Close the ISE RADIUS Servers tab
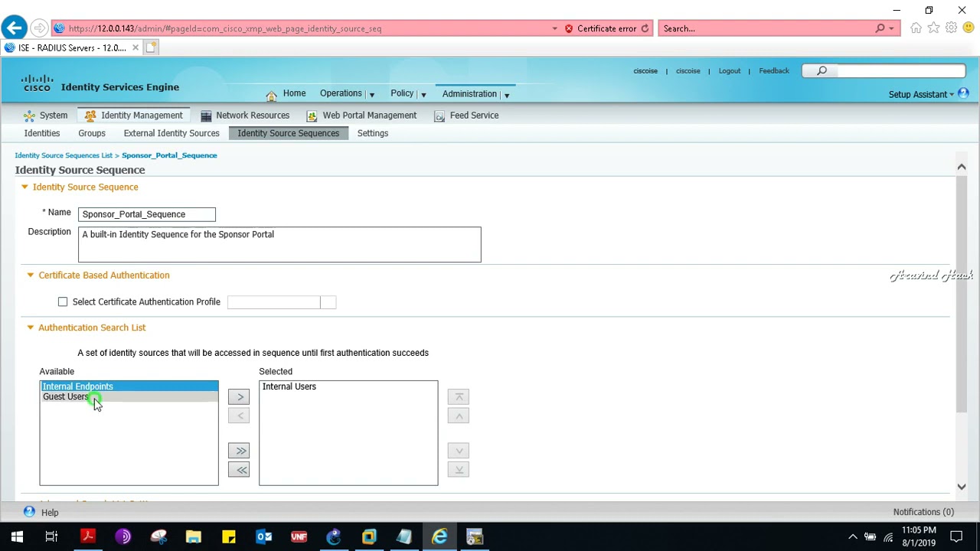Screen dimensions: 980x551 tap(136, 47)
